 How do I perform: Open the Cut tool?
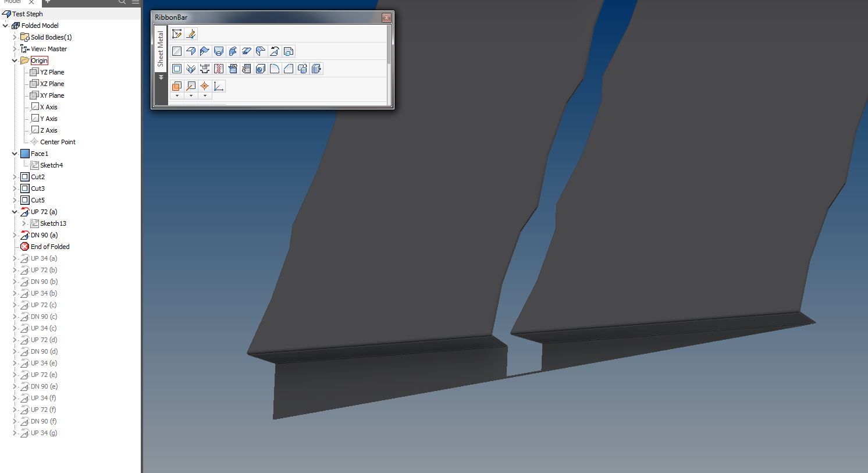click(177, 69)
